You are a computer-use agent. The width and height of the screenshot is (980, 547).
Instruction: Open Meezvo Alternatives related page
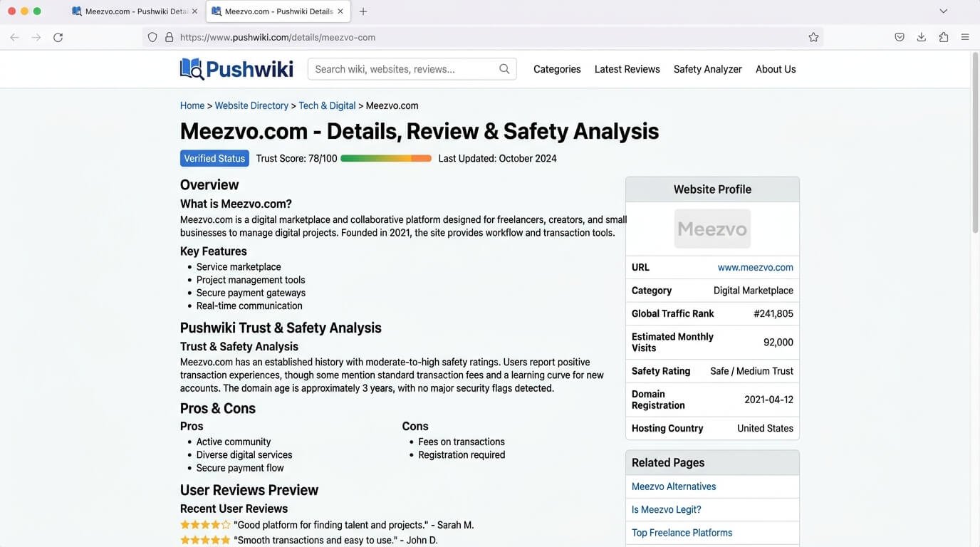click(674, 486)
